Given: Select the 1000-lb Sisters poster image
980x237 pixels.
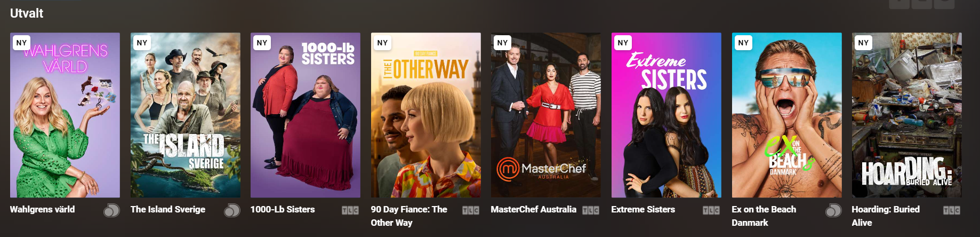Looking at the screenshot, I should [x=306, y=115].
